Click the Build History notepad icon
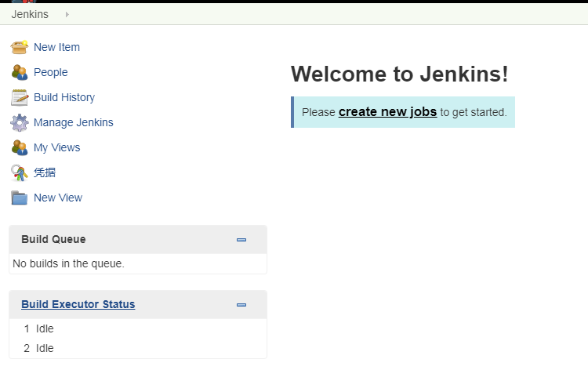The width and height of the screenshot is (588, 381). click(19, 97)
